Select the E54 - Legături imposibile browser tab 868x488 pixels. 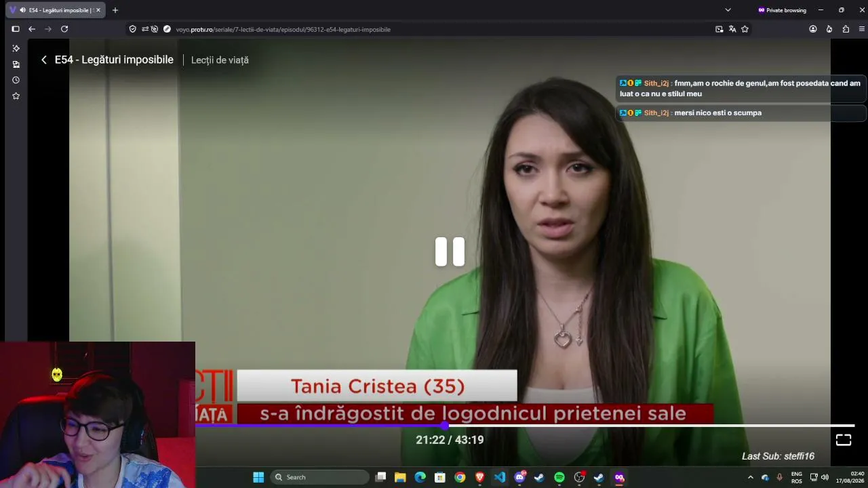(x=56, y=10)
